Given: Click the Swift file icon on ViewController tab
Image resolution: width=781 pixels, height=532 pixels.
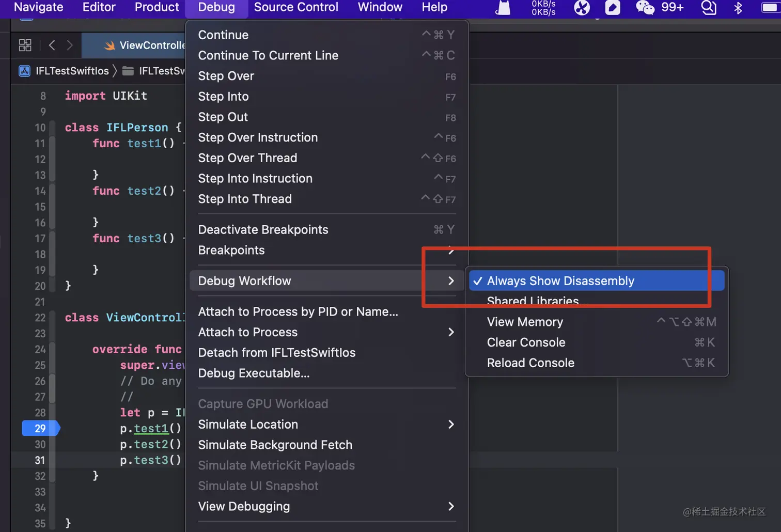Looking at the screenshot, I should (110, 45).
